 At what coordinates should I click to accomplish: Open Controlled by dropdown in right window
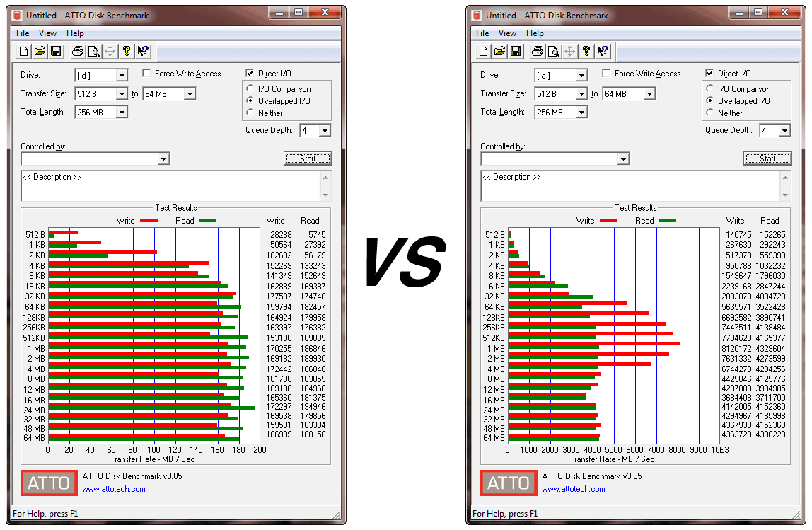click(x=624, y=159)
